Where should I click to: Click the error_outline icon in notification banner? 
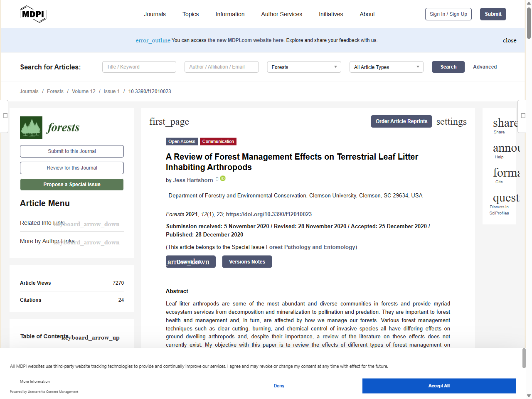153,40
